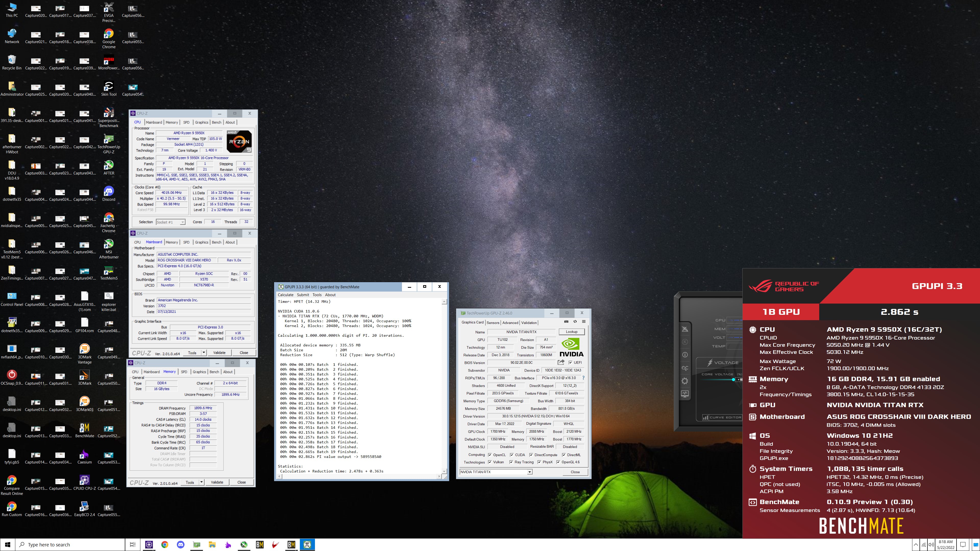The image size is (980, 551).
Task: Click Validate in CPU-Z Mainboard window
Action: [x=219, y=353]
